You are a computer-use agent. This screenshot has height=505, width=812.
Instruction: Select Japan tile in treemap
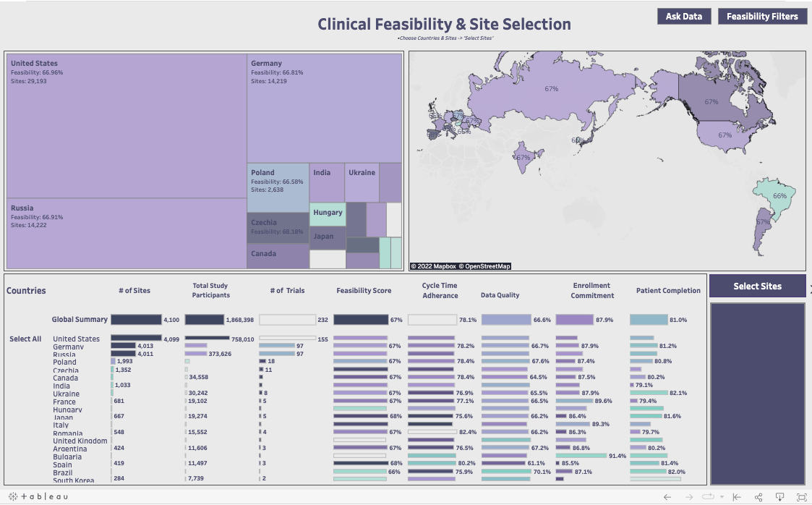tap(328, 238)
